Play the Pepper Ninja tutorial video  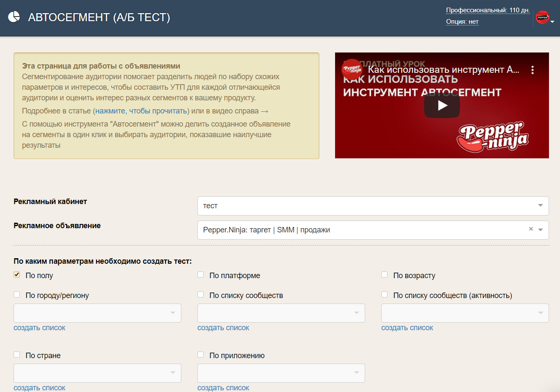click(442, 105)
